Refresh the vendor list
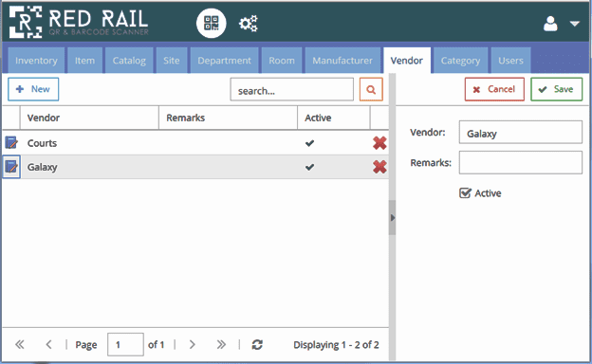The height and width of the screenshot is (364, 592). click(x=257, y=344)
